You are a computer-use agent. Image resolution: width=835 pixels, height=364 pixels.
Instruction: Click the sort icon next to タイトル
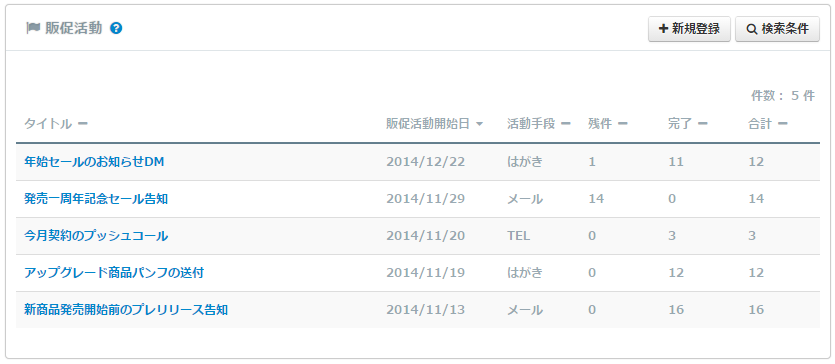[x=83, y=124]
